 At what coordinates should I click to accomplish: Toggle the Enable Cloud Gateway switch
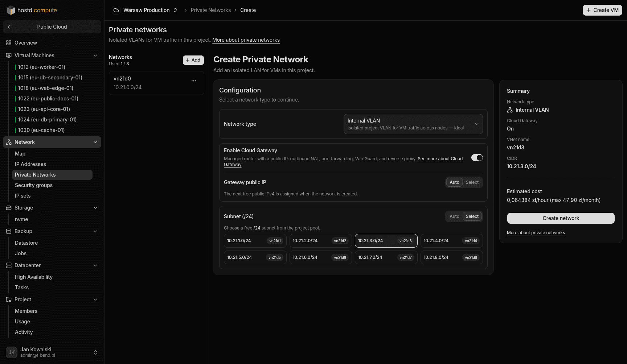tap(477, 158)
